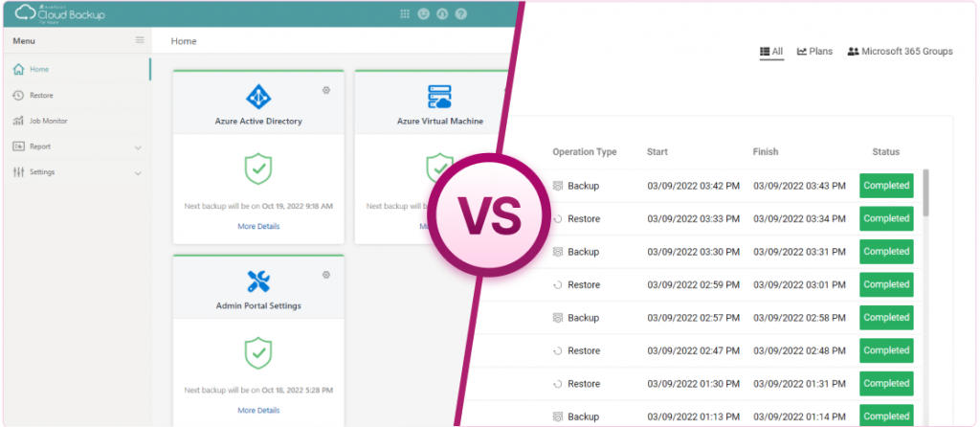980x427 pixels.
Task: Click the Status column header
Action: [x=886, y=152]
